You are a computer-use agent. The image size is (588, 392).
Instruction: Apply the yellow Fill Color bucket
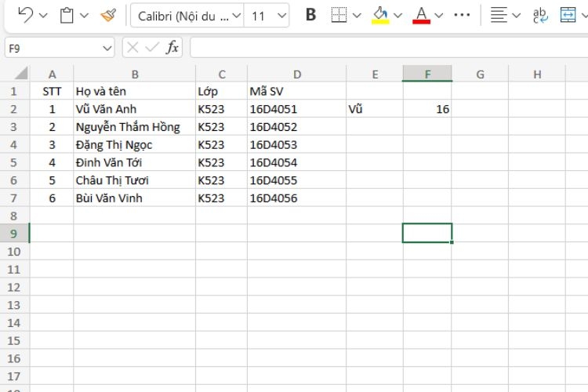point(380,15)
